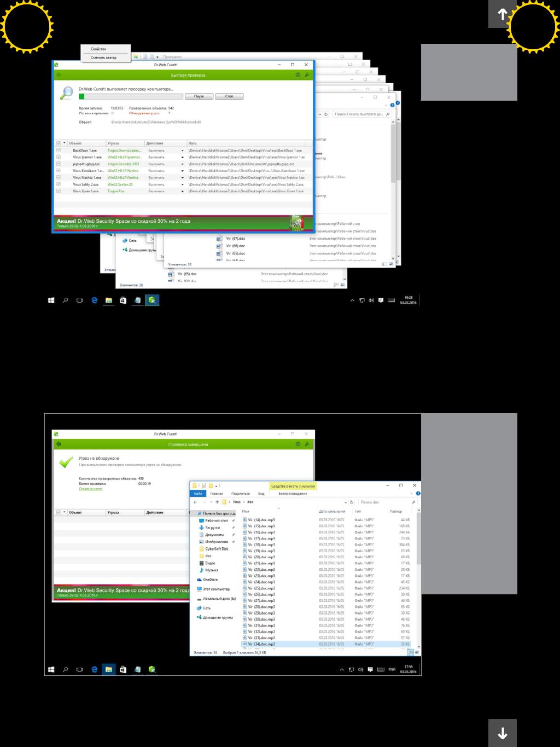Open Главная ribbon tab in doc Explorer
This screenshot has height=747, width=560.
point(217,494)
